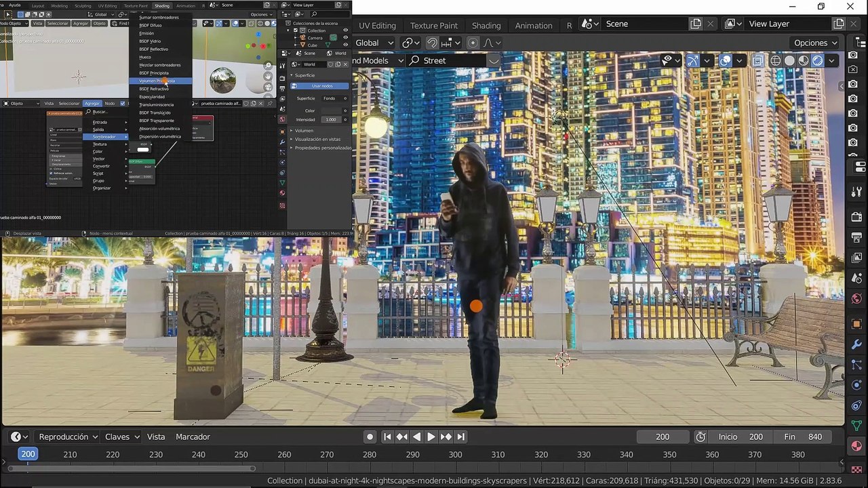Click the current frame field showing 200

[x=663, y=437]
